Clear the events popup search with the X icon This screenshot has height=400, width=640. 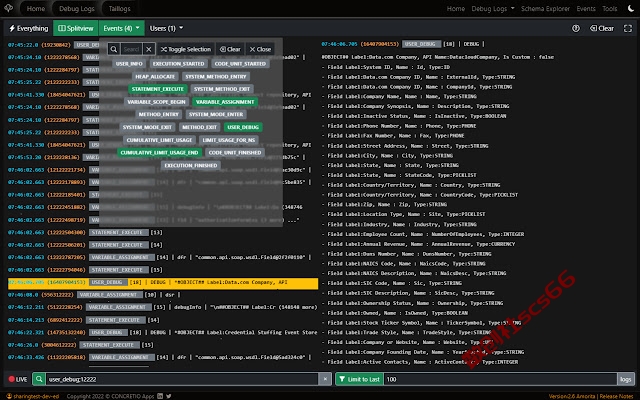tap(149, 49)
